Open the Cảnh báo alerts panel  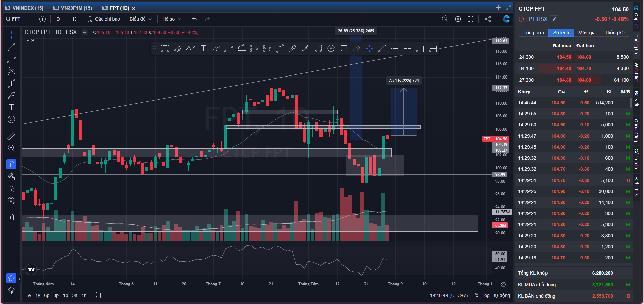(x=636, y=158)
